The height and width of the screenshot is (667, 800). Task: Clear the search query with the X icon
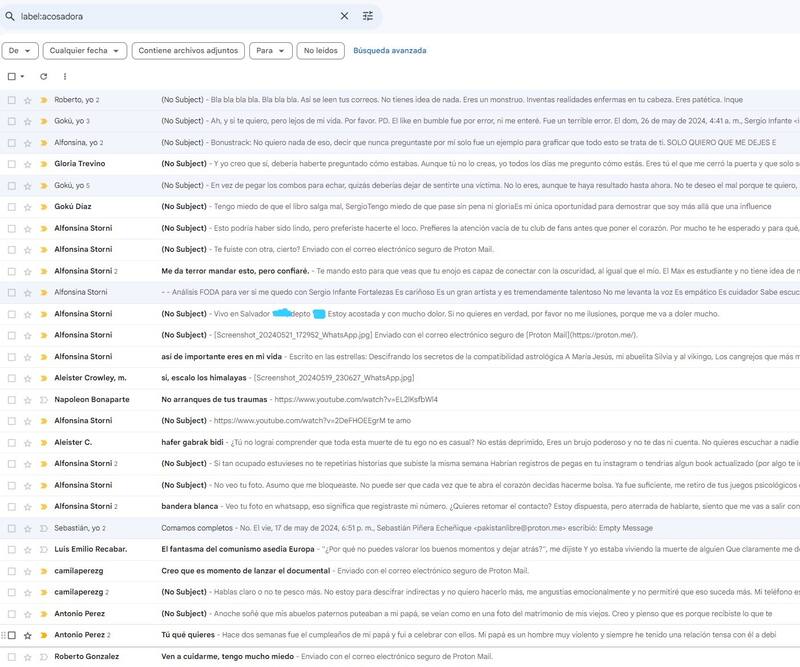coord(344,16)
